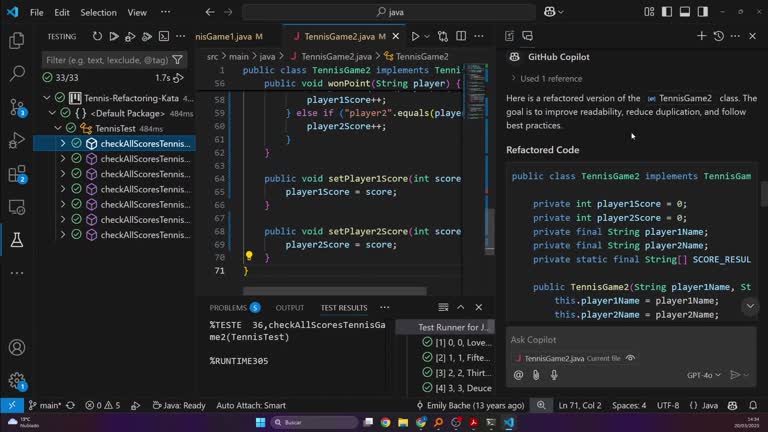This screenshot has width=768, height=432.
Task: Debug all tests in Testing panel
Action: click(x=130, y=36)
